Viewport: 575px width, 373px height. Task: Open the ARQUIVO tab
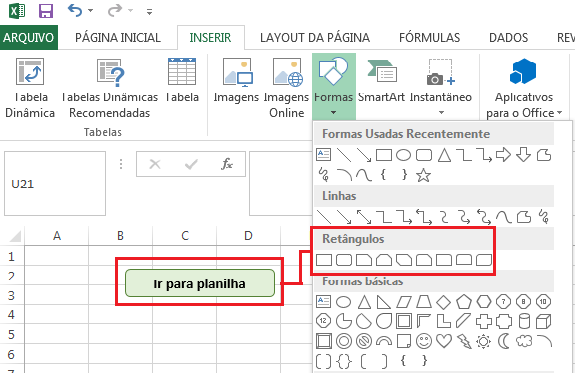tap(29, 37)
